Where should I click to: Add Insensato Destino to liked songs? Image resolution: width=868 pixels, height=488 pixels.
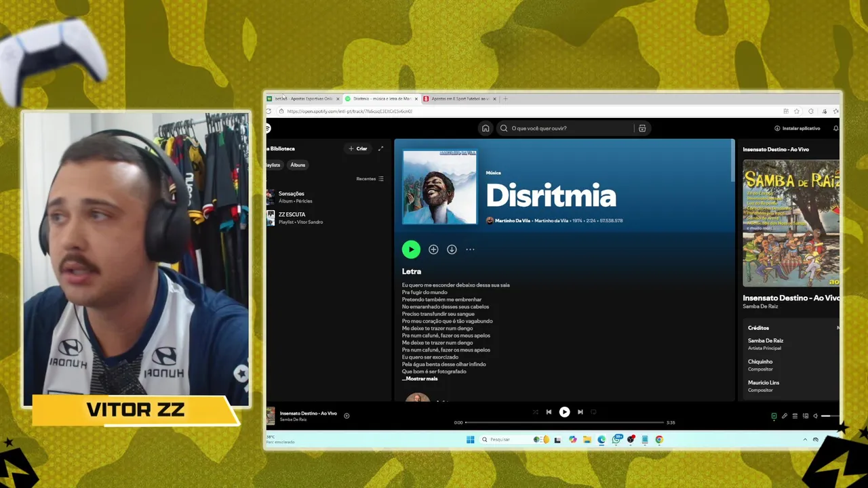[x=347, y=415]
